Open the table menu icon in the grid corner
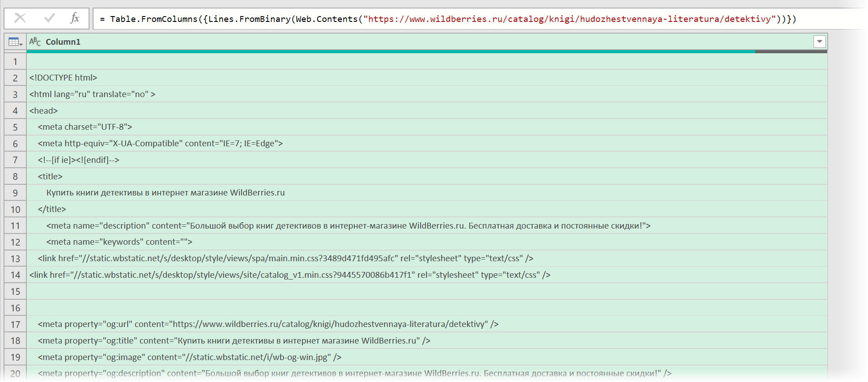 [15, 42]
